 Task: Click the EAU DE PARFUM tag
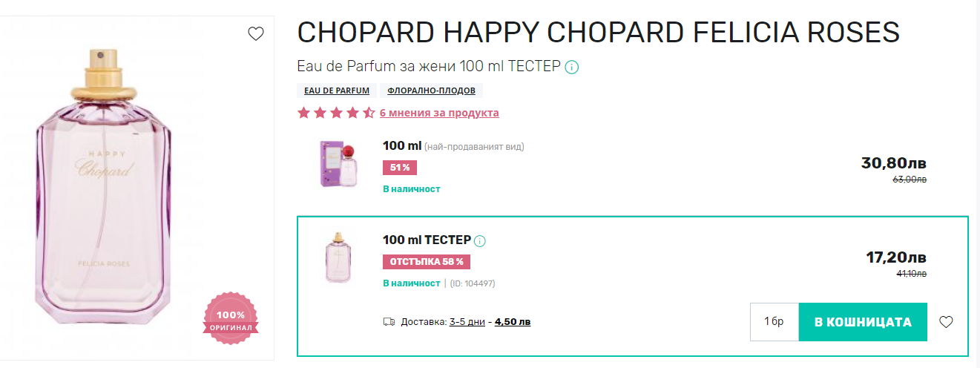tap(337, 91)
